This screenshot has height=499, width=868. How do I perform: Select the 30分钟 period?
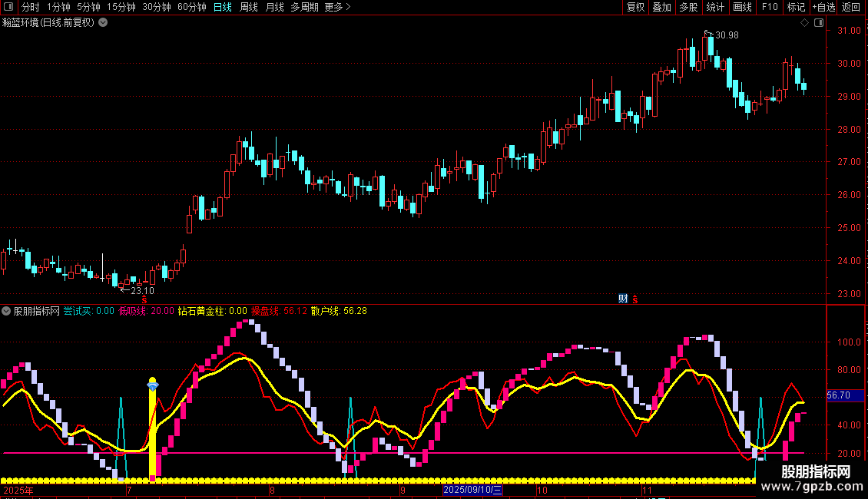coord(157,7)
